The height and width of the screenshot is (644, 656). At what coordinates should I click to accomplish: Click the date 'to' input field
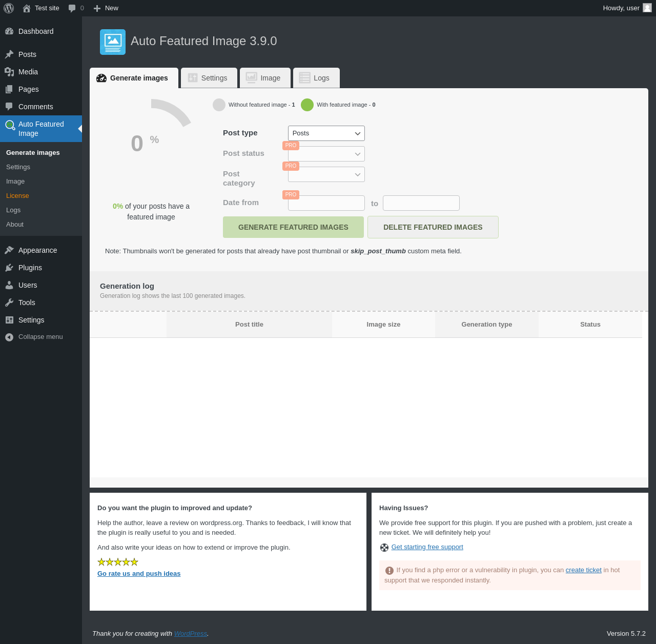(x=421, y=203)
